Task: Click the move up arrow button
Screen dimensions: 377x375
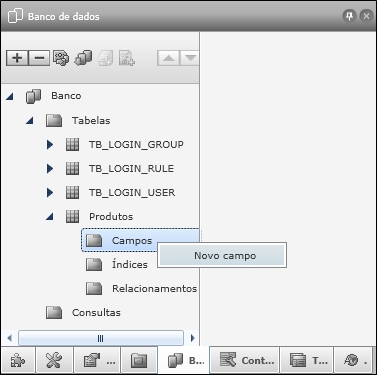Action: (168, 58)
